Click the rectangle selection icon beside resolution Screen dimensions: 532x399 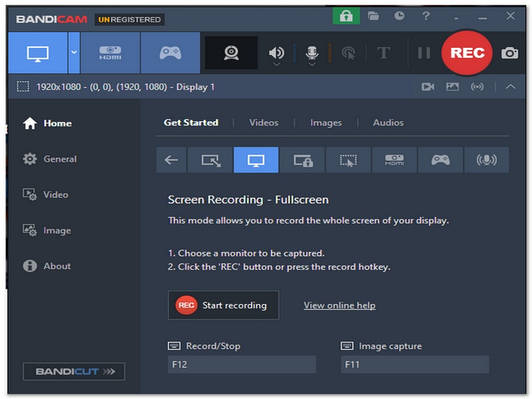23,86
